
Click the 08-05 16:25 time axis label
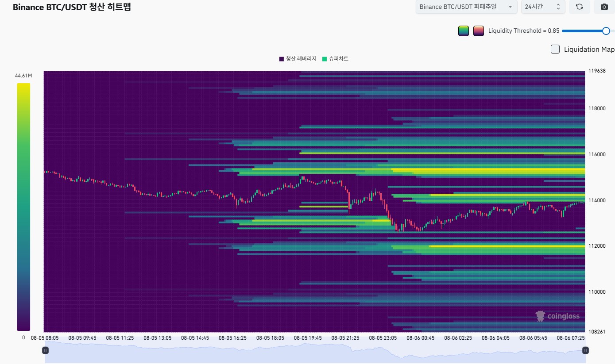pyautogui.click(x=232, y=338)
